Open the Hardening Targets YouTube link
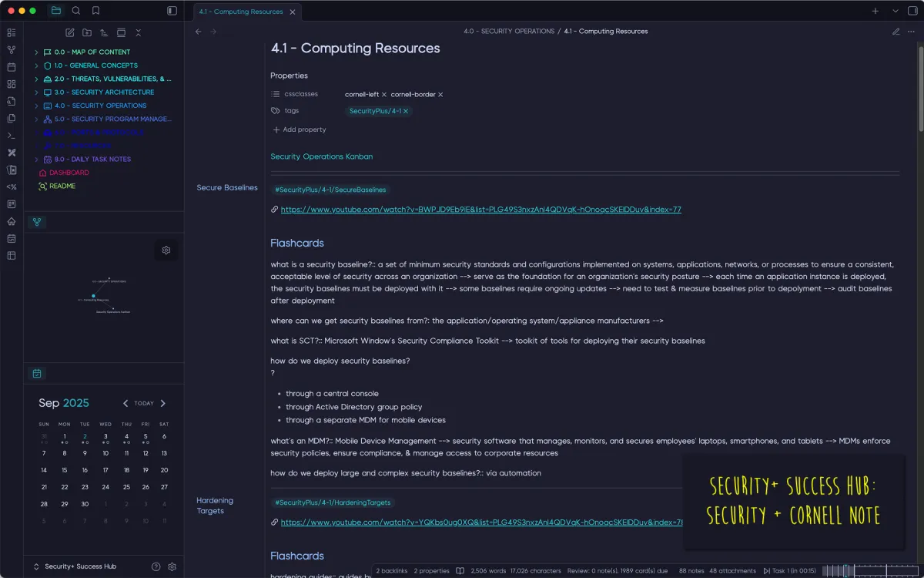The width and height of the screenshot is (924, 578). [481, 523]
